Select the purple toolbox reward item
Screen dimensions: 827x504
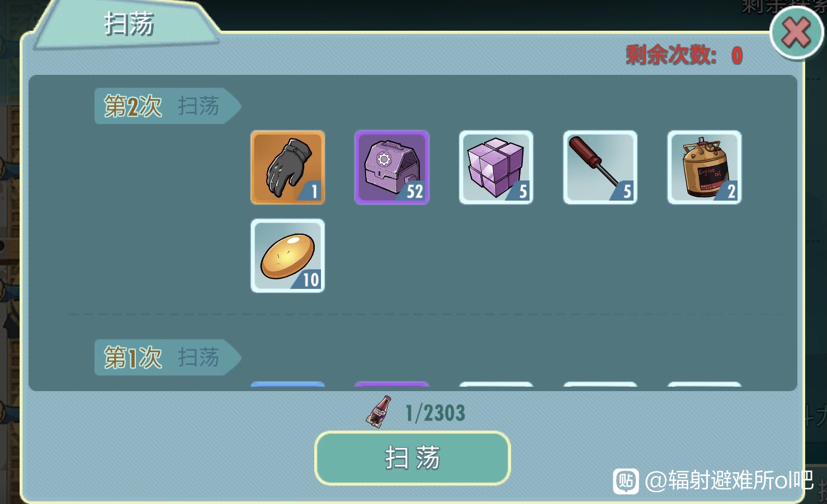[391, 167]
